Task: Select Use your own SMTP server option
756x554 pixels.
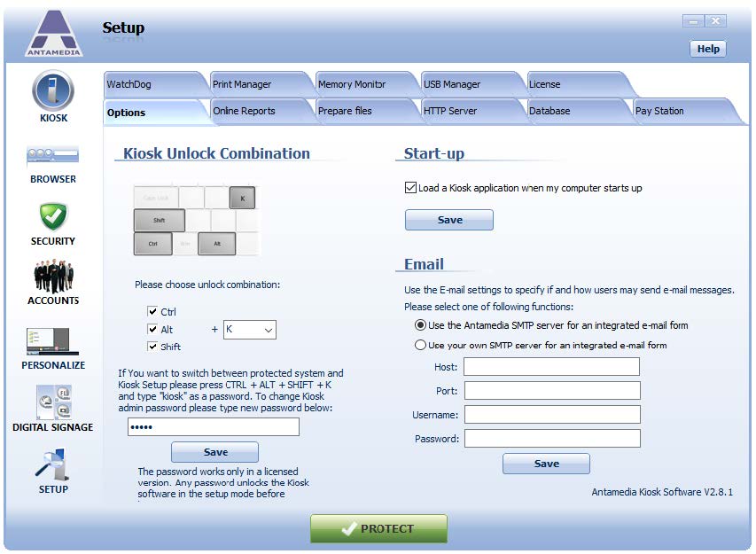Action: click(420, 345)
